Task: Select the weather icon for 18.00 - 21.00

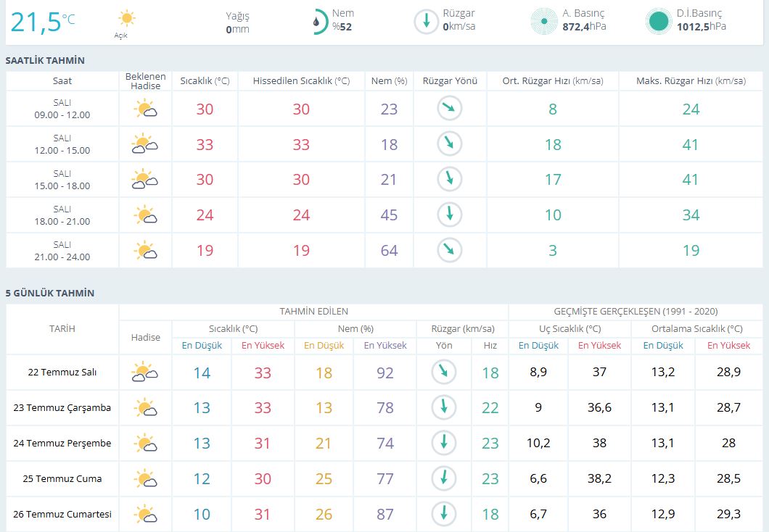Action: coord(145,215)
